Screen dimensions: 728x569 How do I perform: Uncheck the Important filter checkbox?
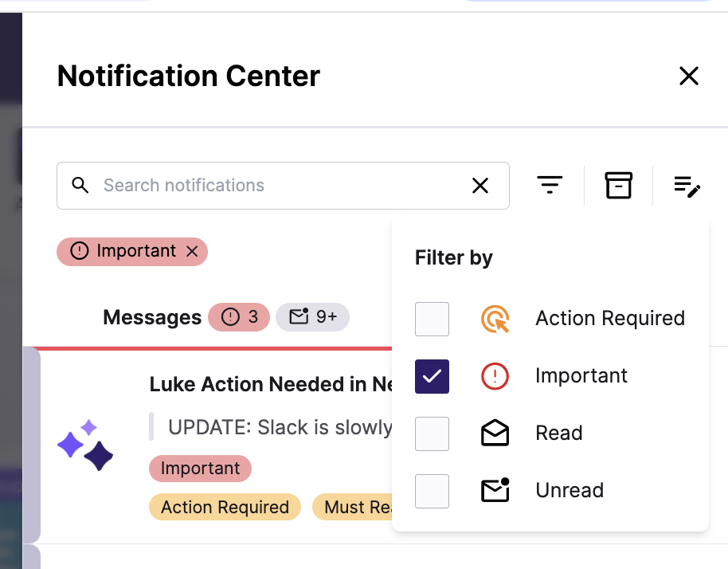[x=432, y=376]
